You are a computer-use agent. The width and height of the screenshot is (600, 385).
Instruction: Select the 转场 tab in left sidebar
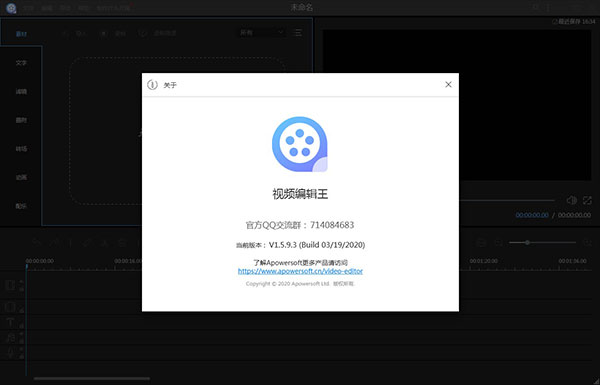click(21, 148)
